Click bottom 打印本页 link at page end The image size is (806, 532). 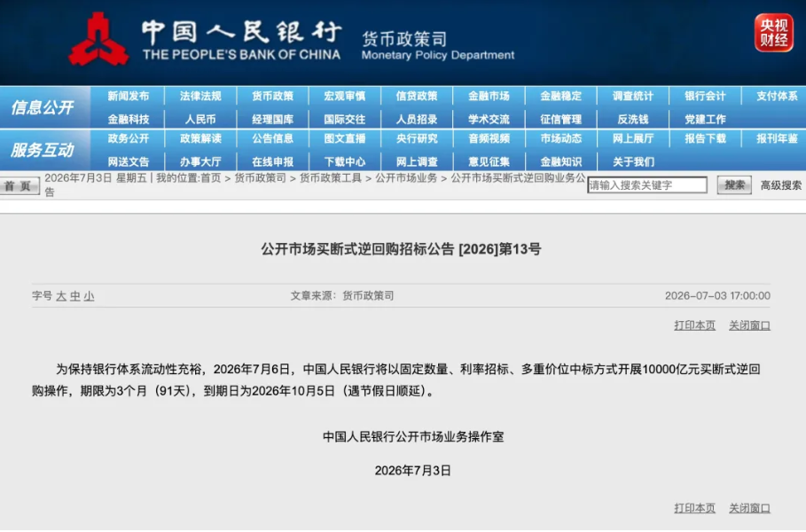click(694, 508)
